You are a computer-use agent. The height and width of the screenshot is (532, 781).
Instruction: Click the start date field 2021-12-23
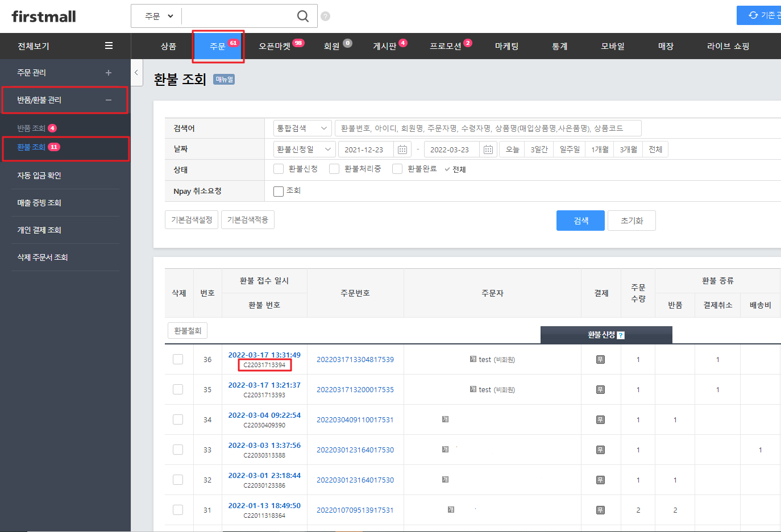pos(366,149)
